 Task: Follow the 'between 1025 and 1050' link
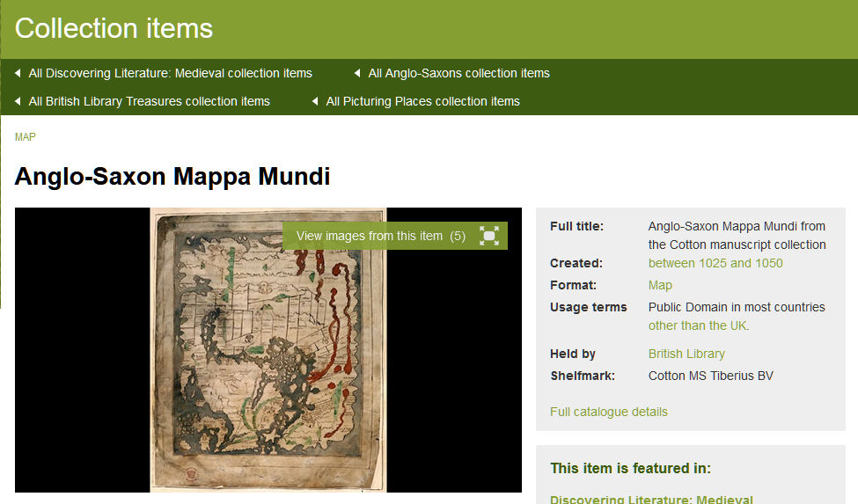(x=715, y=263)
